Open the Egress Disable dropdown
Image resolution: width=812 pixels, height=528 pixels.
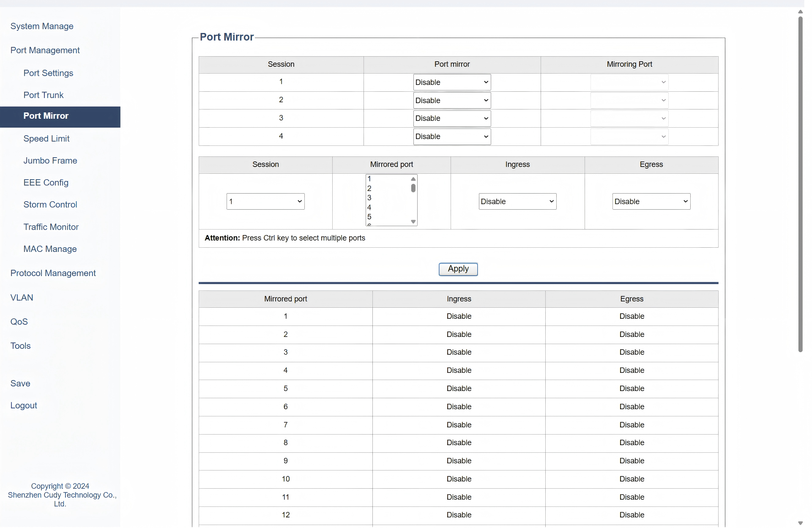point(651,202)
